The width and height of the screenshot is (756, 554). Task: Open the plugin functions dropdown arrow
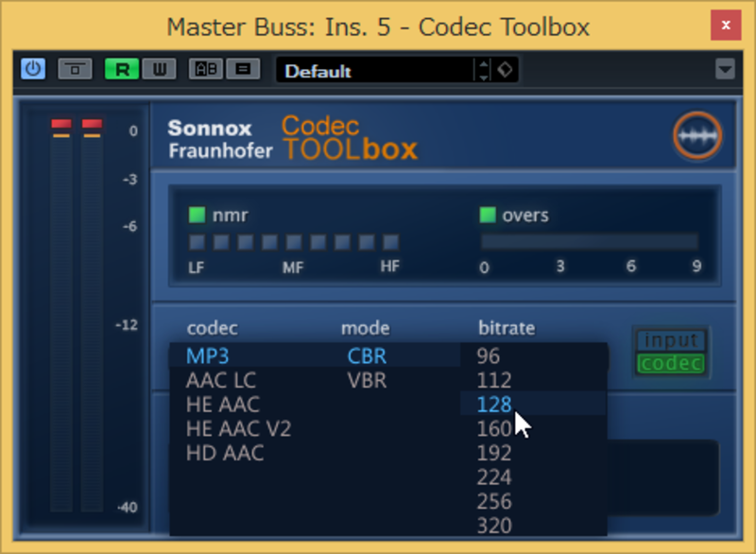click(725, 69)
